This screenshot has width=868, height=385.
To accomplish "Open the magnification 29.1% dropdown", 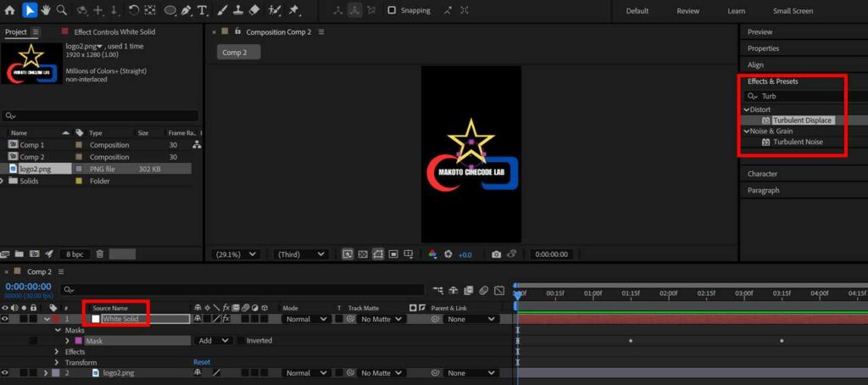I will click(x=236, y=254).
